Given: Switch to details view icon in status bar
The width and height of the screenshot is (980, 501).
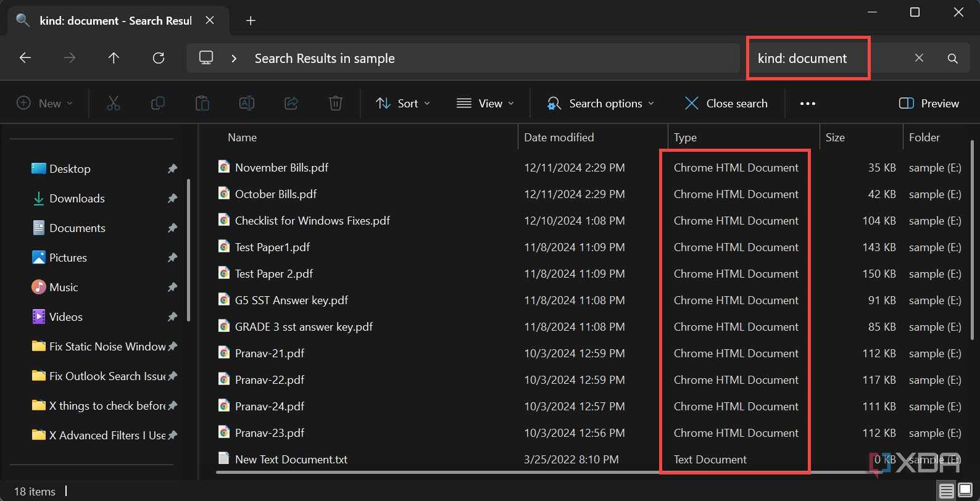Looking at the screenshot, I should pos(947,491).
